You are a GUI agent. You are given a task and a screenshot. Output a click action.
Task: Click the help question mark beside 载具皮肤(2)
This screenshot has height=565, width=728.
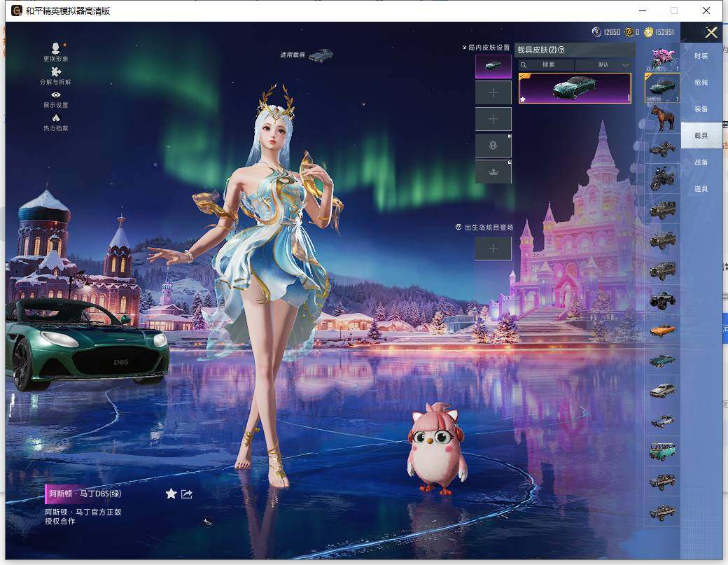tap(561, 50)
